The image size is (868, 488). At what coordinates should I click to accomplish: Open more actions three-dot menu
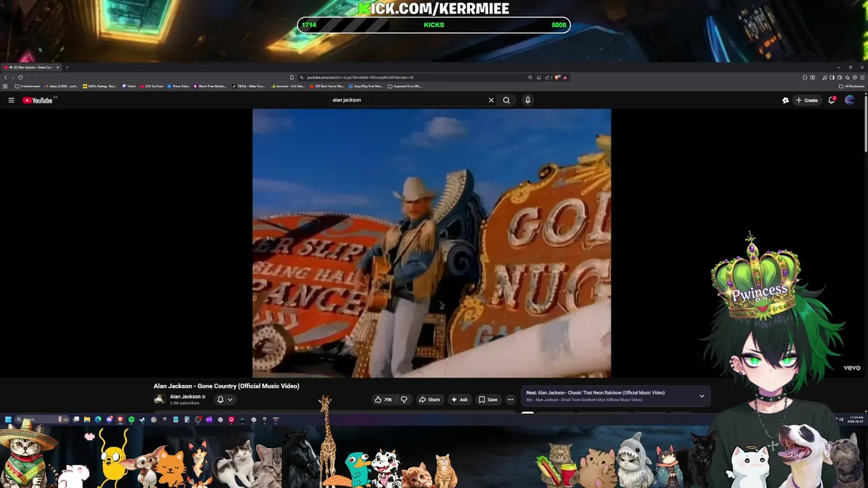pos(511,400)
